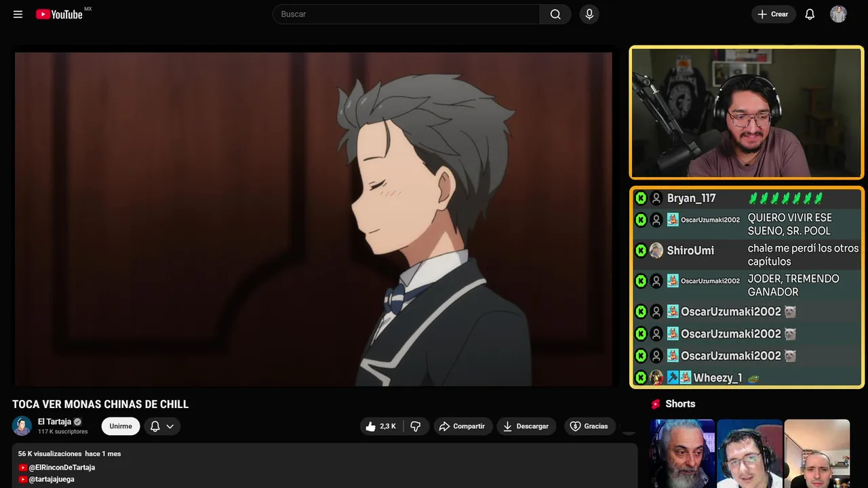Click the streamer webcam overlay
This screenshot has height=488, width=868.
tap(747, 113)
